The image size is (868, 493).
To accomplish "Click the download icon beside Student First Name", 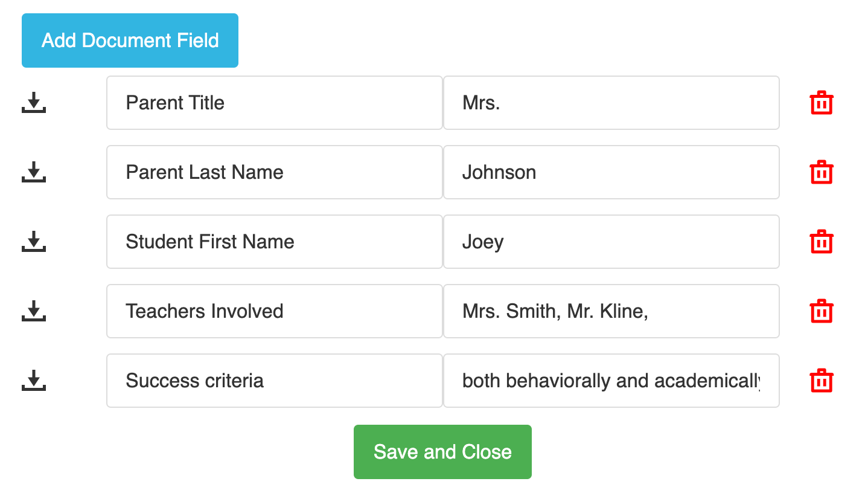I will pyautogui.click(x=34, y=242).
